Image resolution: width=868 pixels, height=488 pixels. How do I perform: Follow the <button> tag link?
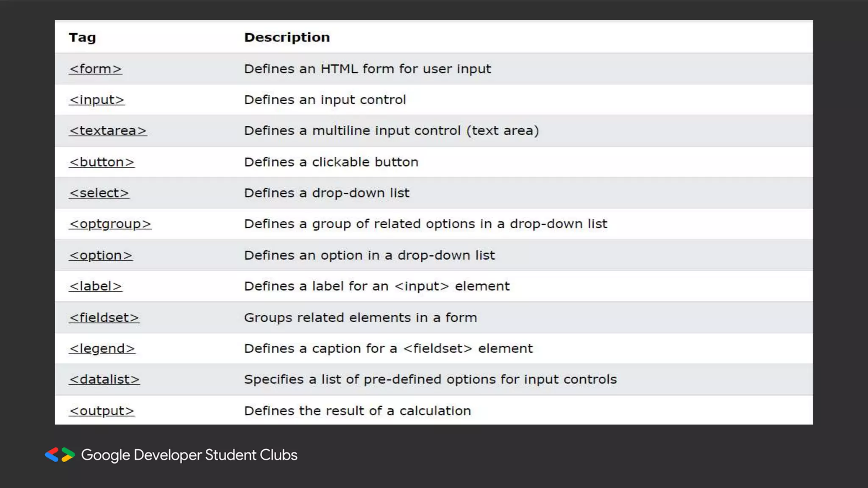[102, 162]
